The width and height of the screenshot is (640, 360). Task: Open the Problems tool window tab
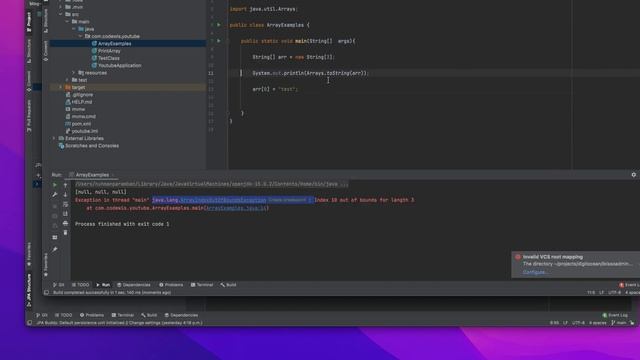pos(171,285)
